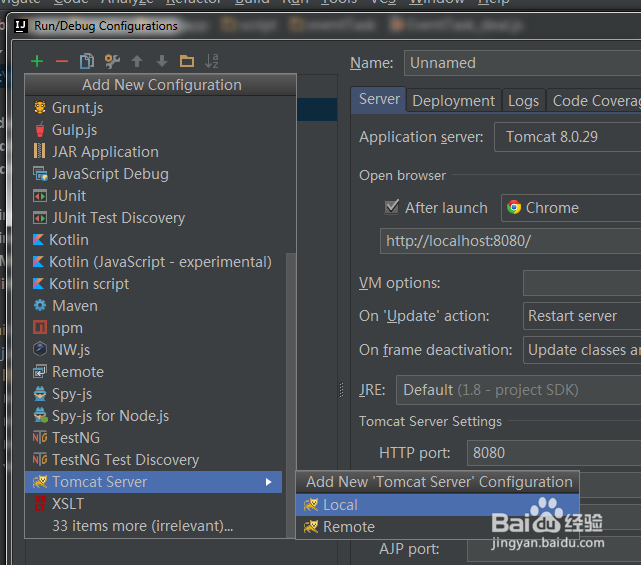Switch to the Deployment tab
The image size is (641, 565).
point(453,101)
